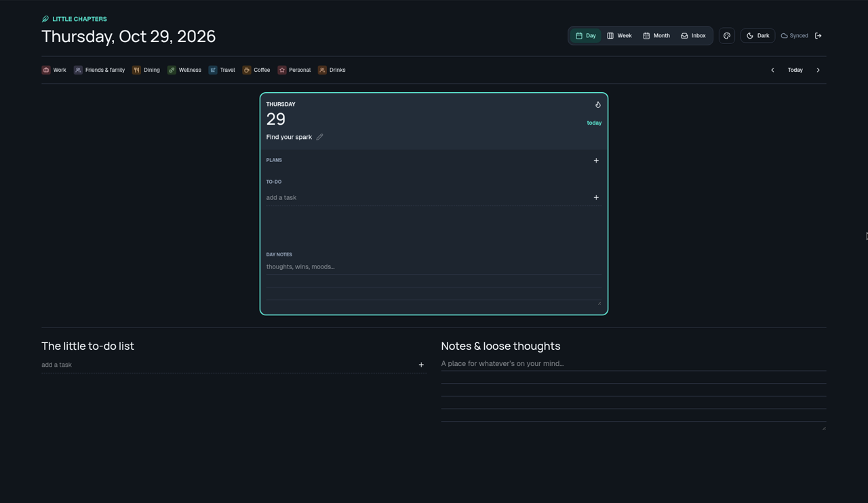Image resolution: width=868 pixels, height=503 pixels.
Task: Add a plan with the Plans plus
Action: tap(596, 161)
